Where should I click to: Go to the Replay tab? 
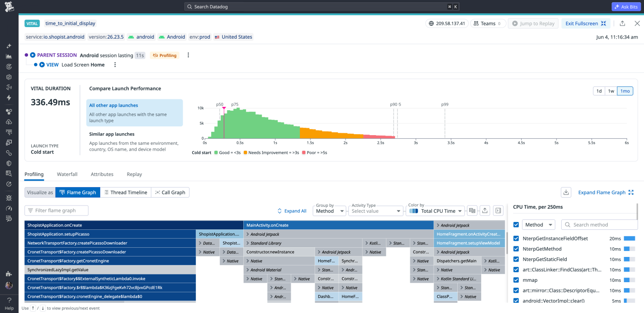point(134,174)
